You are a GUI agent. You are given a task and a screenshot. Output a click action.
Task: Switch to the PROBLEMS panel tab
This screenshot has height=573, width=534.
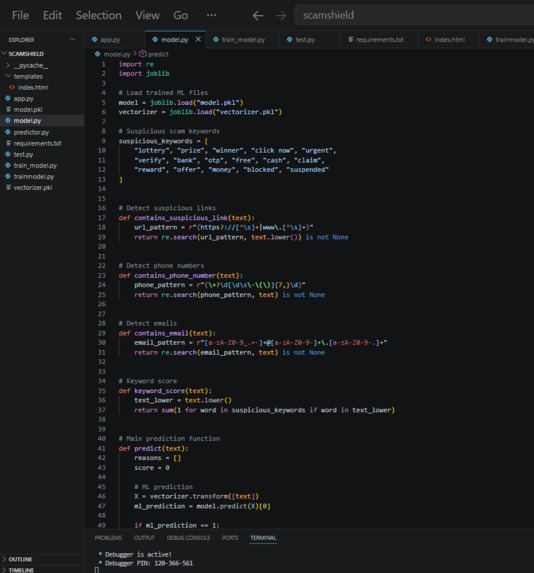(x=108, y=538)
